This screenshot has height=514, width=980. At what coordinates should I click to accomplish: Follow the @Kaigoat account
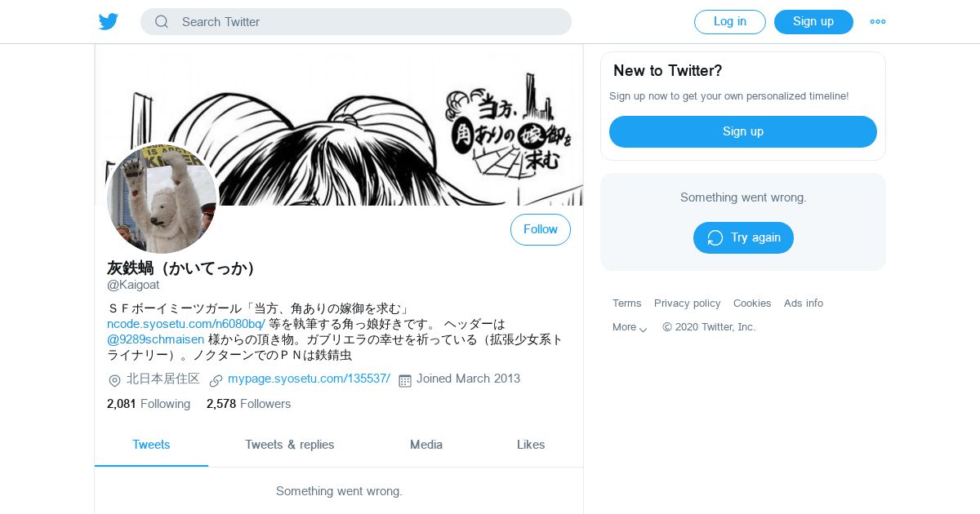(541, 230)
